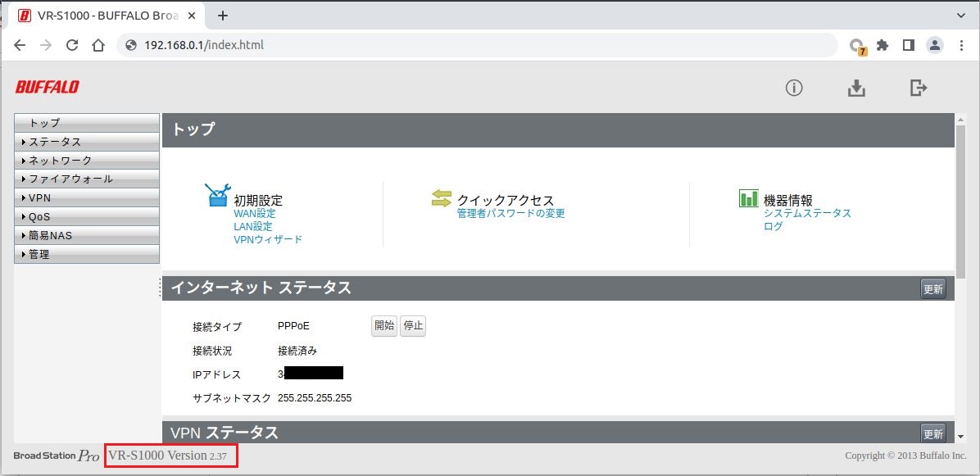Click 更新 button in インターネット ステータス header
Viewport: 980px width, 476px height.
932,288
